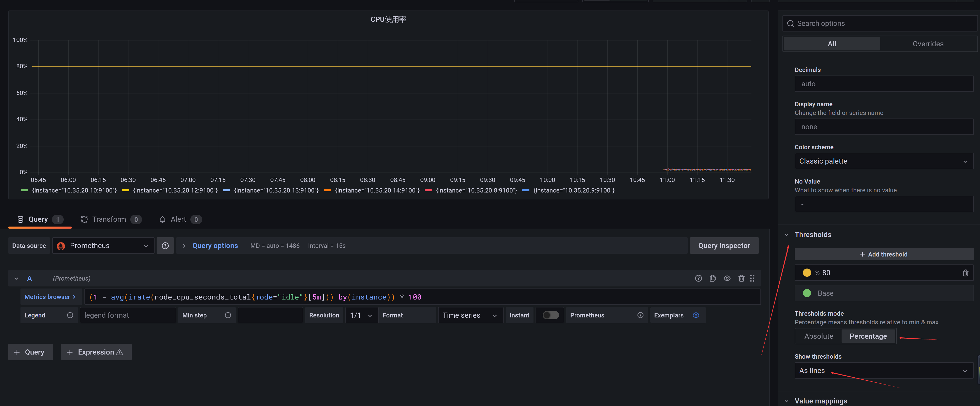
Task: Open the Resolution 1/1 dropdown
Action: click(361, 315)
